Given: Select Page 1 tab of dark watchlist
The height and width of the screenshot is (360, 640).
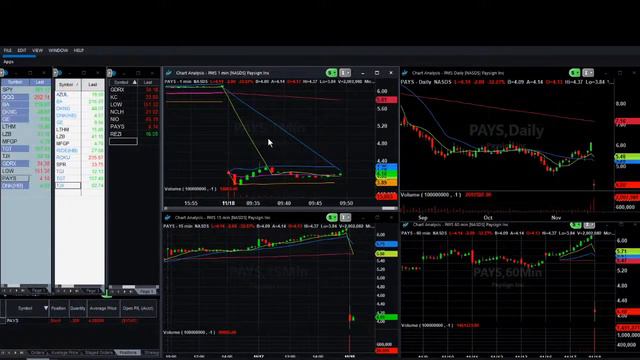Looking at the screenshot, I should [146, 291].
